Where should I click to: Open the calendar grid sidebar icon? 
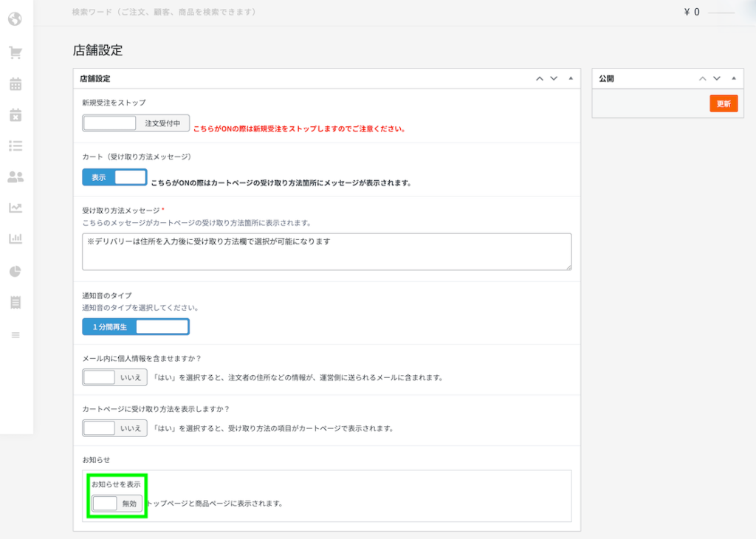[x=16, y=84]
